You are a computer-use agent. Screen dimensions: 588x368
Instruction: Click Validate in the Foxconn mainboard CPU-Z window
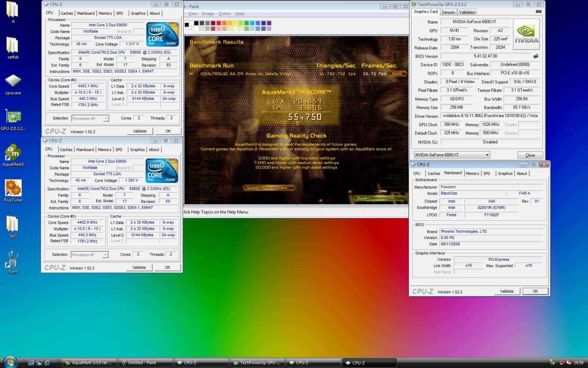click(507, 291)
